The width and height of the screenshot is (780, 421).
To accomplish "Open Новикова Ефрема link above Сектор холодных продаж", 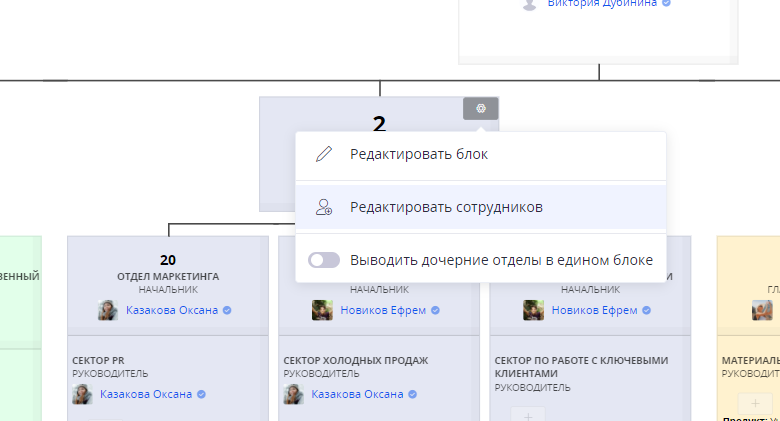I will click(x=383, y=310).
